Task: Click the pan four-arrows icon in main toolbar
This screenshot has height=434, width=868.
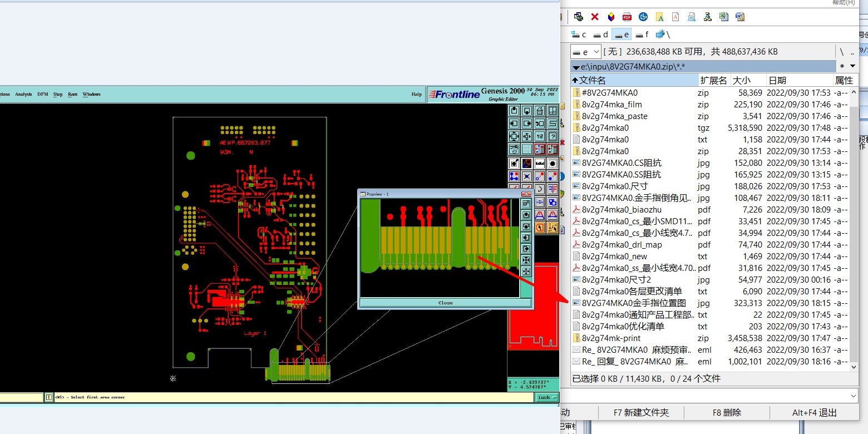Action: coord(527,136)
